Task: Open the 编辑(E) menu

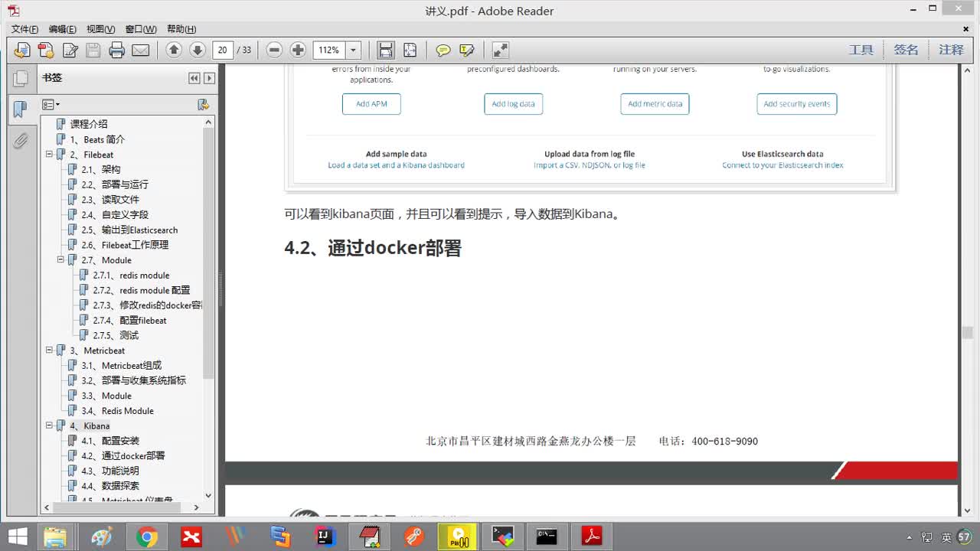Action: 62,29
